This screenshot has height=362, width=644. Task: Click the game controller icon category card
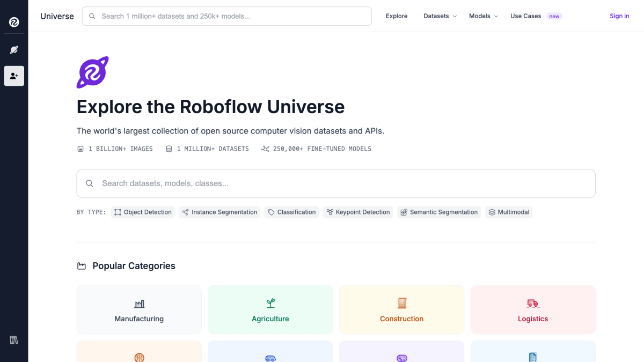(x=402, y=351)
